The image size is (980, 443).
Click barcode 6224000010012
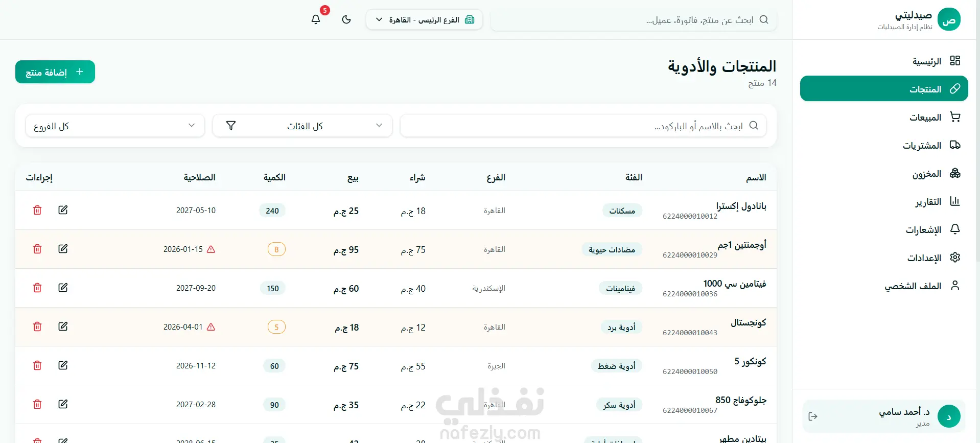(x=690, y=216)
